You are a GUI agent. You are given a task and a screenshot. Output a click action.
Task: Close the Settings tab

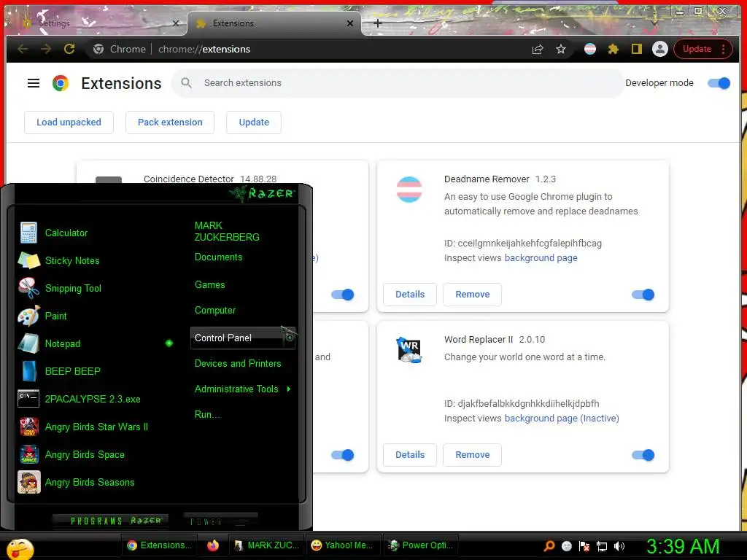[x=176, y=23]
